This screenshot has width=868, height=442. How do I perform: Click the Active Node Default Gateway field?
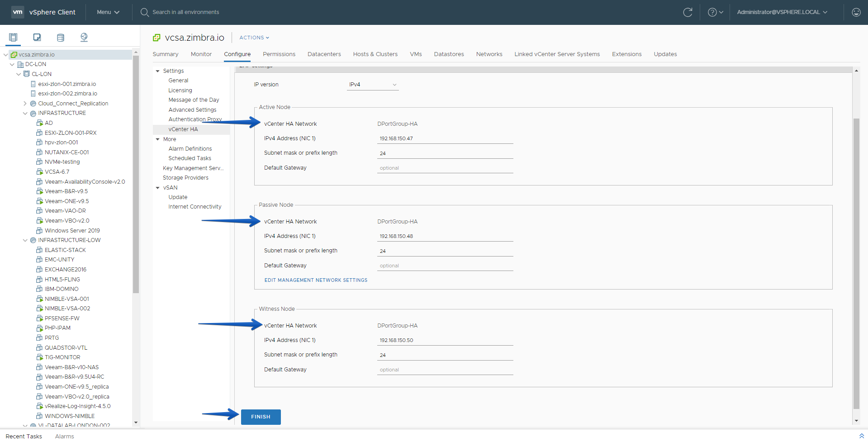[x=445, y=168]
